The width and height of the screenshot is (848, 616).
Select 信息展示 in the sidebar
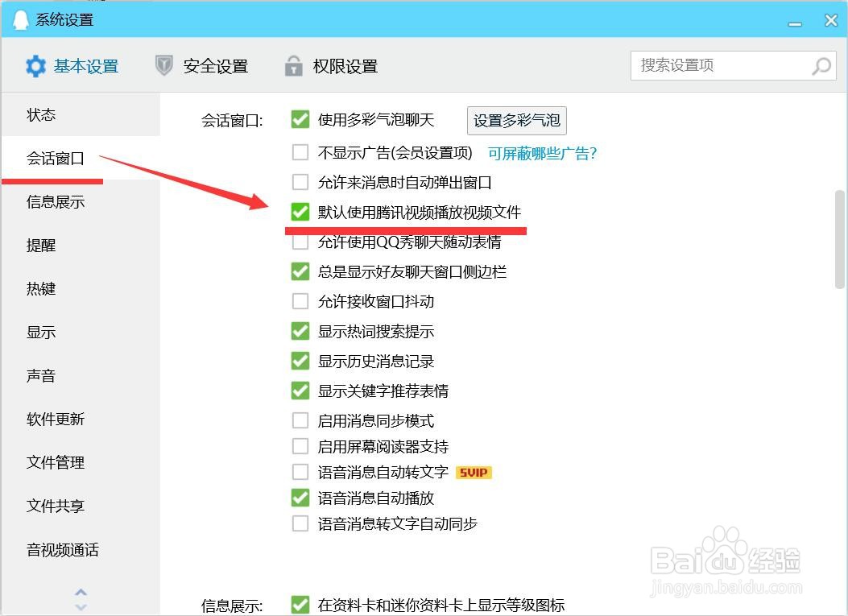[56, 202]
